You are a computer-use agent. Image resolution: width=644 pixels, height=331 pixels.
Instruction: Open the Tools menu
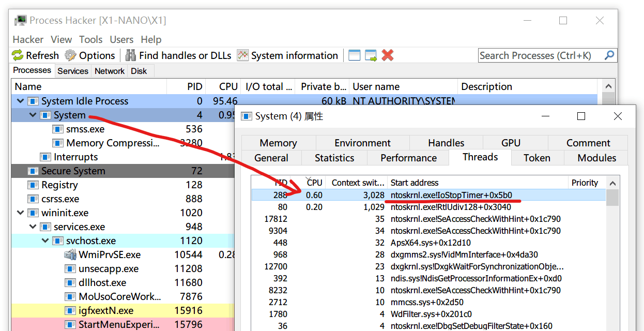pos(90,39)
